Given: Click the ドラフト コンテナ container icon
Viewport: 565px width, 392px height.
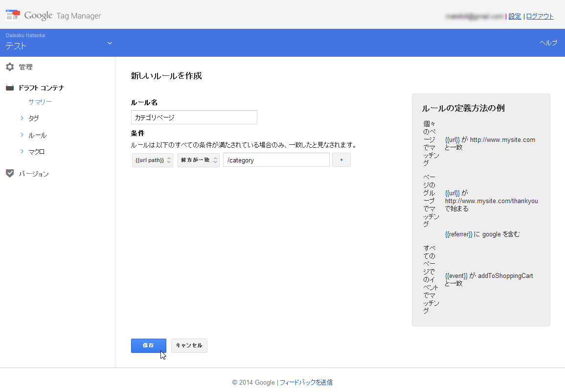Looking at the screenshot, I should coord(10,88).
